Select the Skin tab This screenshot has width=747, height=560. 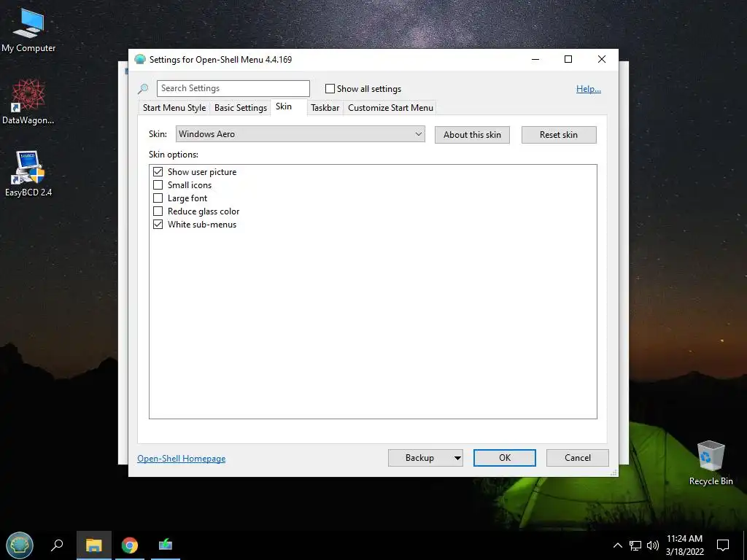point(284,106)
